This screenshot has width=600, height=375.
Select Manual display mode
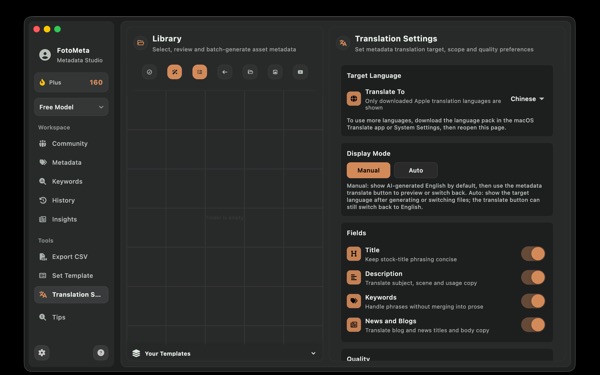tap(368, 170)
